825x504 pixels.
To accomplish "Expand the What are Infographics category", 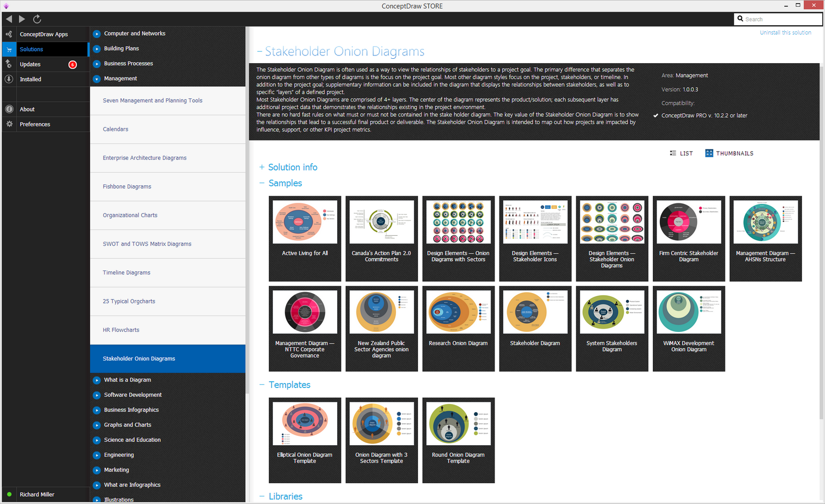I will coord(97,485).
